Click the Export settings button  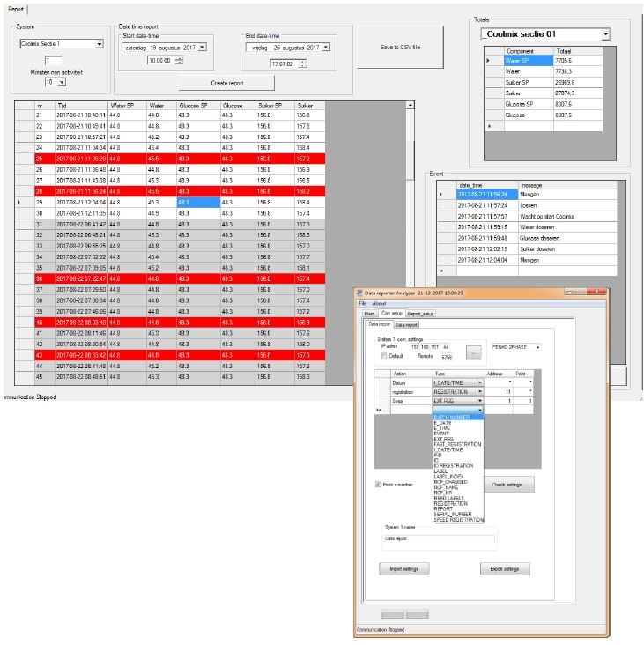coord(505,569)
